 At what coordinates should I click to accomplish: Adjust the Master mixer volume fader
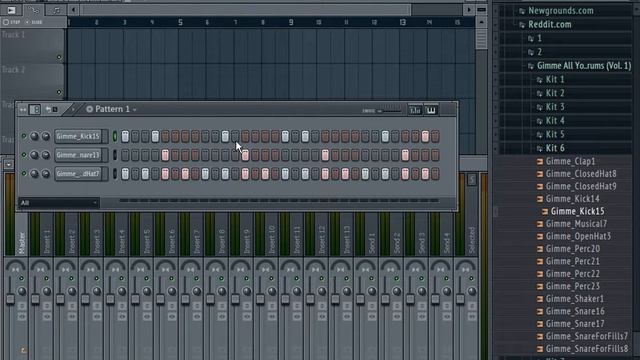point(10,299)
